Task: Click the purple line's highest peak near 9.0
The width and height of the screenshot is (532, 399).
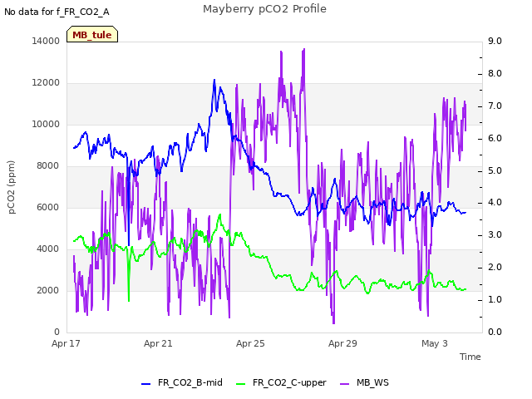Action: (304, 49)
